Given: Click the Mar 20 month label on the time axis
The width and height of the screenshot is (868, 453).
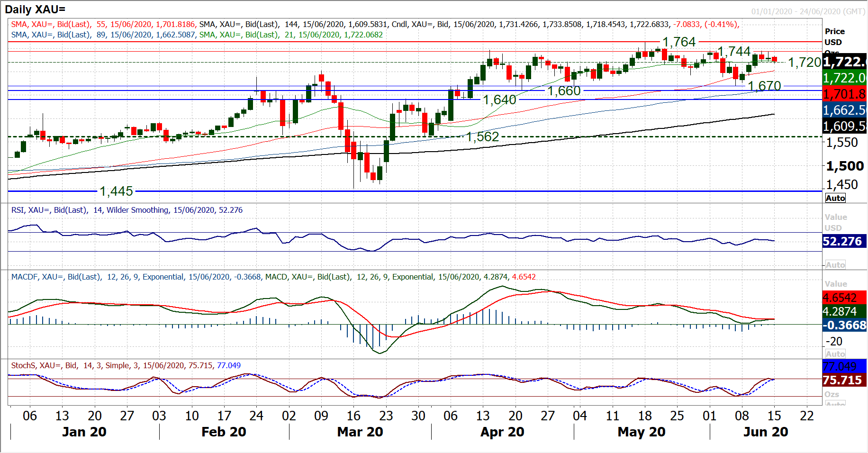Looking at the screenshot, I should pyautogui.click(x=360, y=432).
